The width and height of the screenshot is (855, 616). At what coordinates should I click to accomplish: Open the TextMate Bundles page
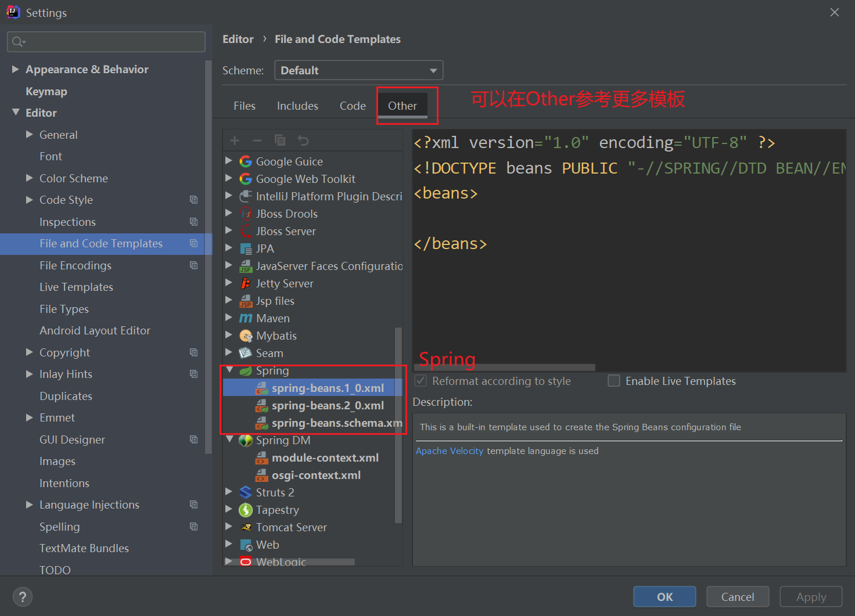[84, 548]
